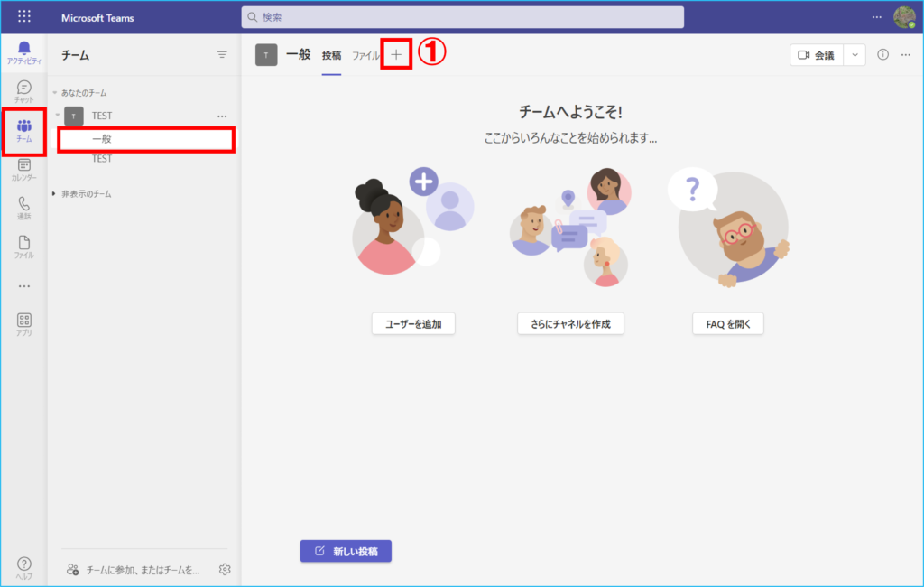924x587 pixels.
Task: Collapse the あなたのチーム section
Action: point(55,93)
